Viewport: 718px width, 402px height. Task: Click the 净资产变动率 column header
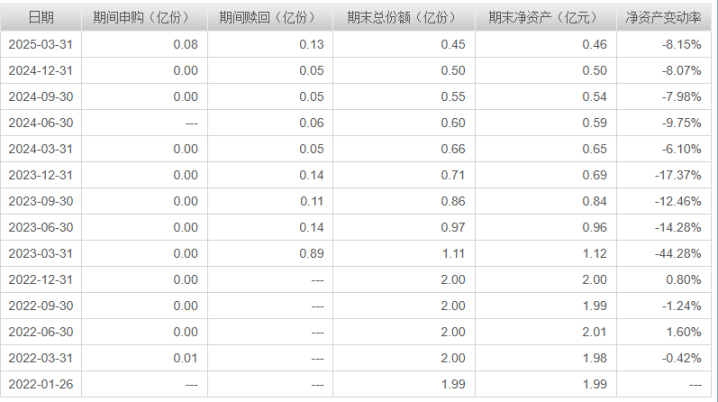[664, 18]
